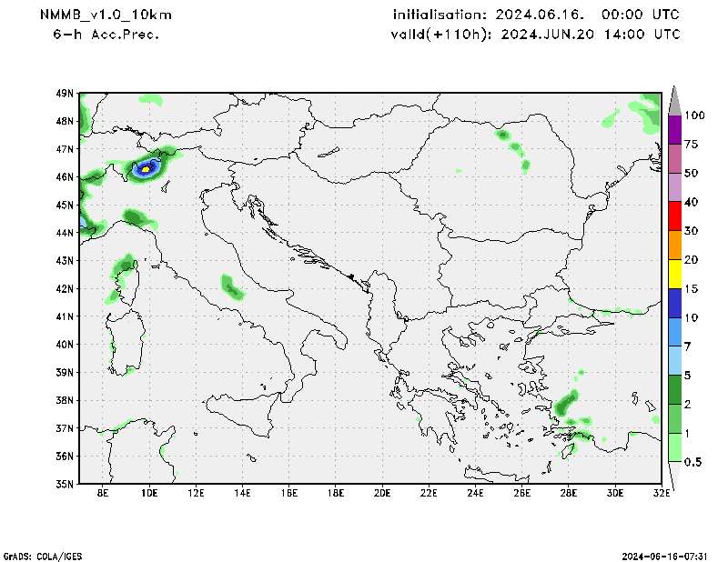Click the grey triangle atop the color scale
Viewport: 728px width, 562px height.
(675, 100)
